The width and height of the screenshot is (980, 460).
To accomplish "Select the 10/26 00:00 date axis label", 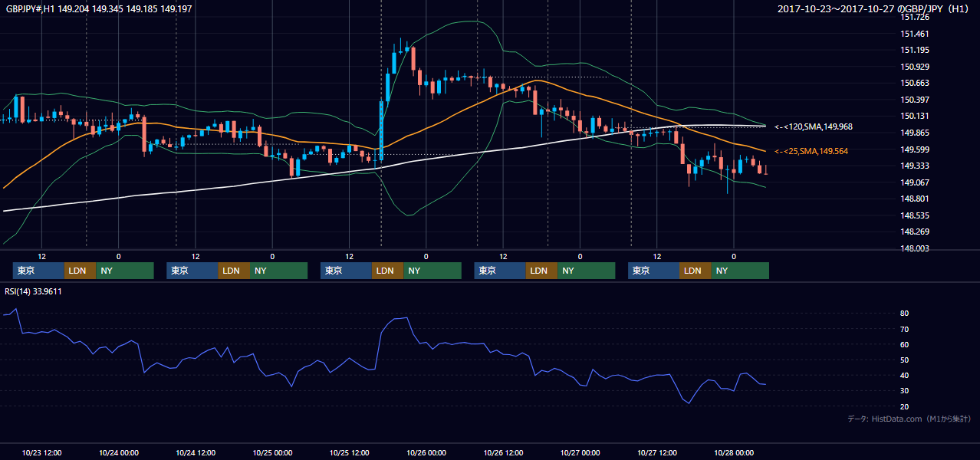I will click(x=426, y=452).
